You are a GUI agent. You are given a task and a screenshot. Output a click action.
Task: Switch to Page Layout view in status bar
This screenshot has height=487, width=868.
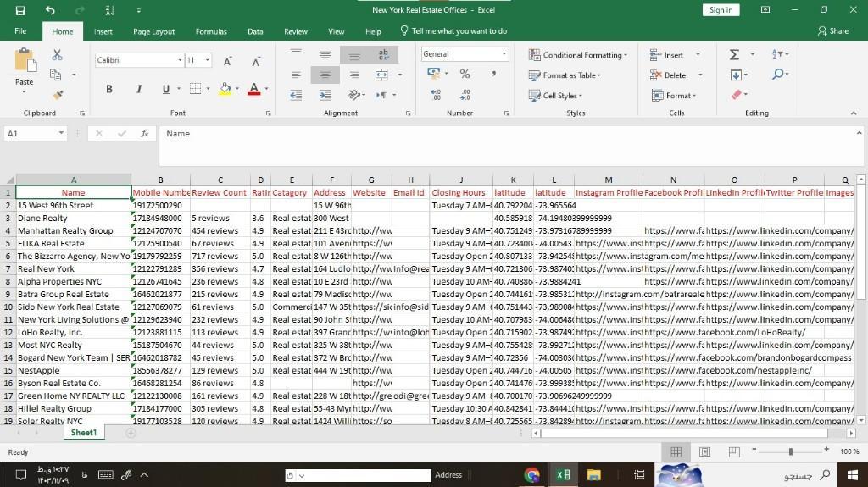tap(704, 451)
